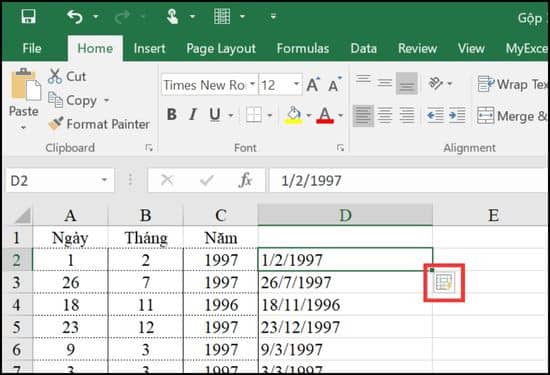
Task: Open the Font Color dropdown arrow
Action: 341,115
